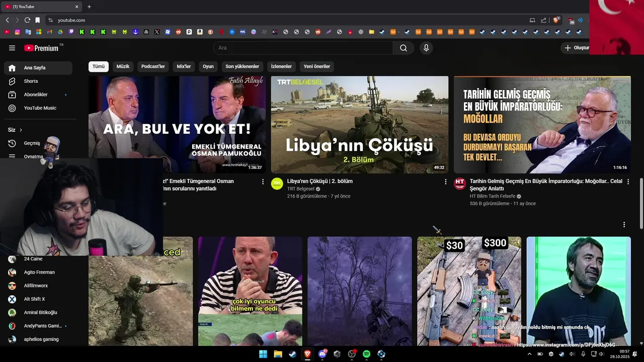Open HT Bilim Tarih Felsefe channel link
The image size is (644, 362).
coord(493,196)
